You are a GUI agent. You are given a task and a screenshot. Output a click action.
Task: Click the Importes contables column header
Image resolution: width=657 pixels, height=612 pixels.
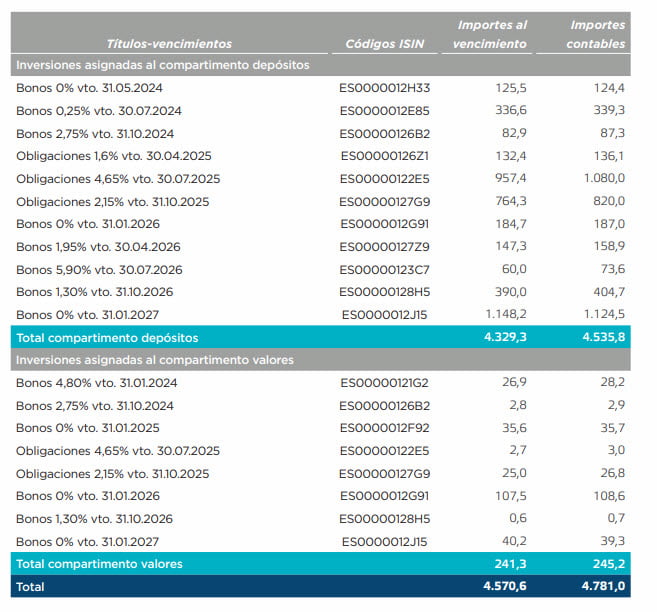tap(597, 33)
